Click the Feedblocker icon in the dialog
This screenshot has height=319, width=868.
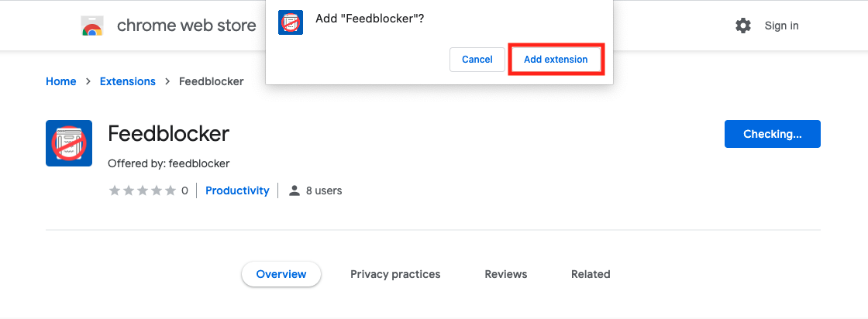point(291,22)
